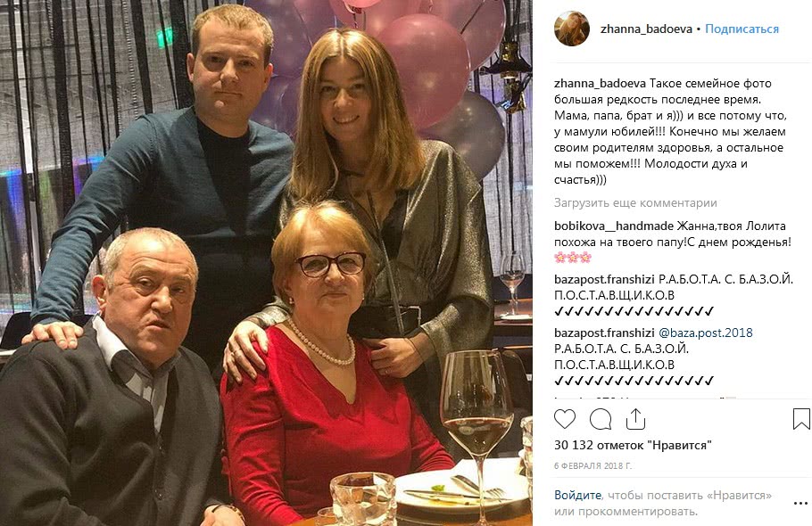
Task: Open first bazapost.franshizi commenter profile
Action: (x=604, y=279)
